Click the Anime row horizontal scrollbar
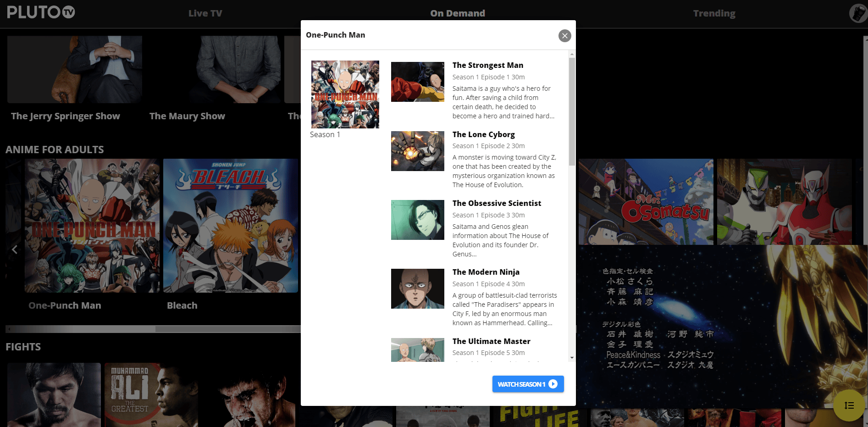This screenshot has height=427, width=868. tap(153, 329)
